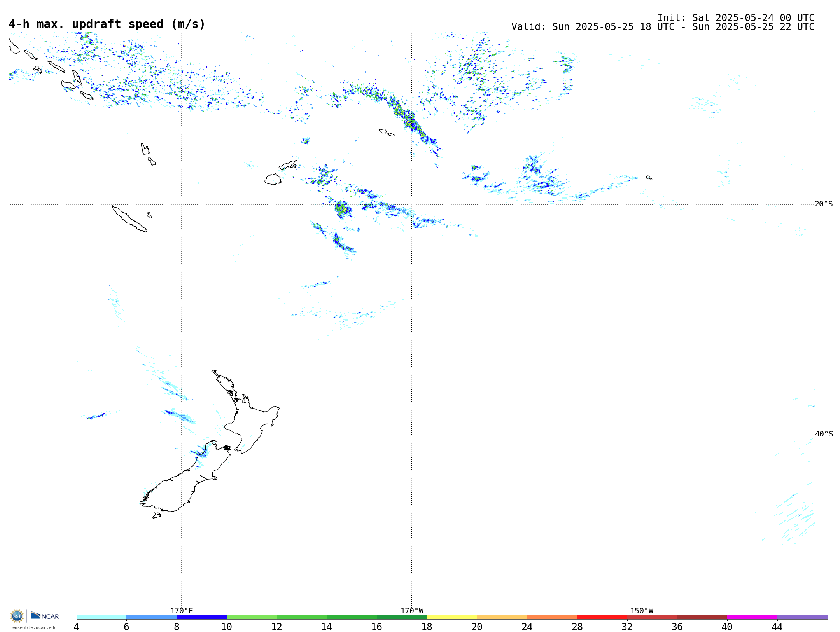Select the yellow 18-20 color swatch
Screen dimensions: 840x632
(x=452, y=617)
